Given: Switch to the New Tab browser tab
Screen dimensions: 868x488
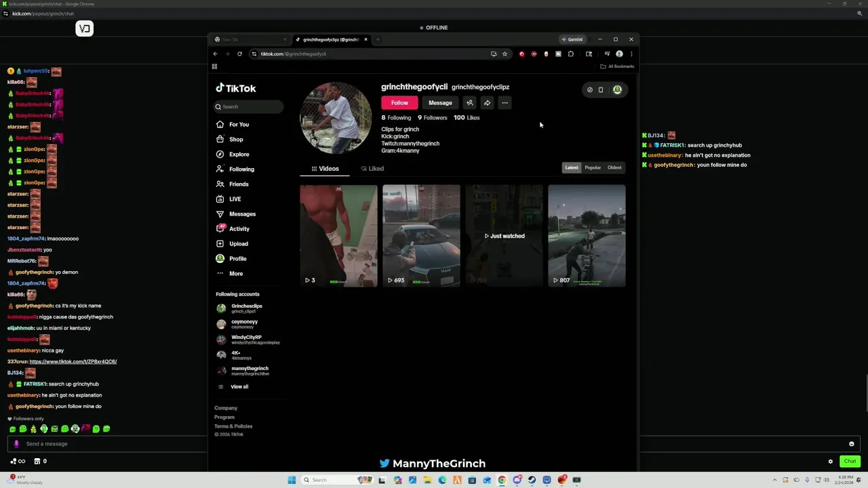Looking at the screenshot, I should [x=250, y=39].
